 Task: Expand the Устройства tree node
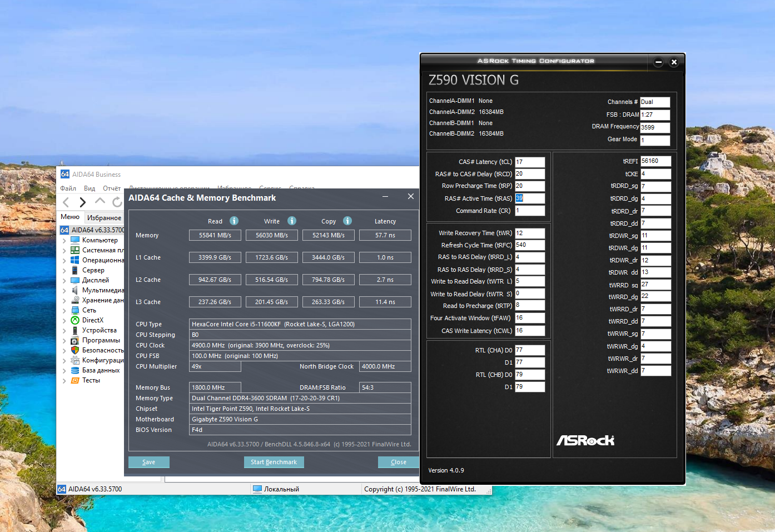64,331
